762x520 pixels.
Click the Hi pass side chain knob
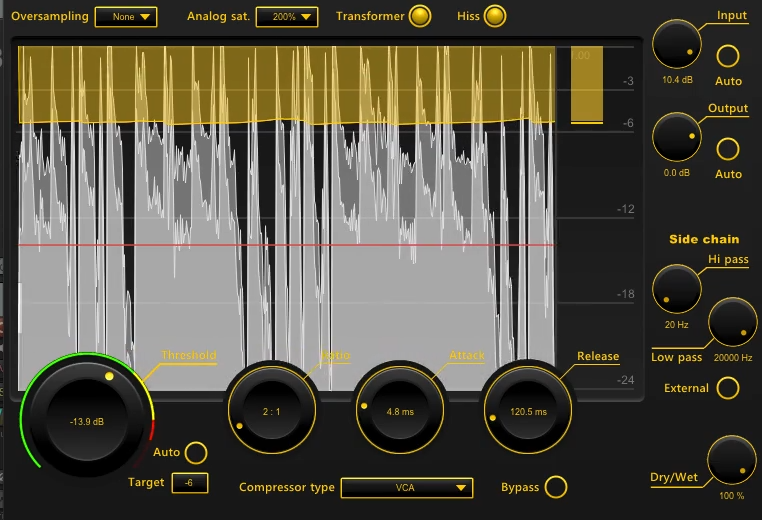tap(677, 289)
